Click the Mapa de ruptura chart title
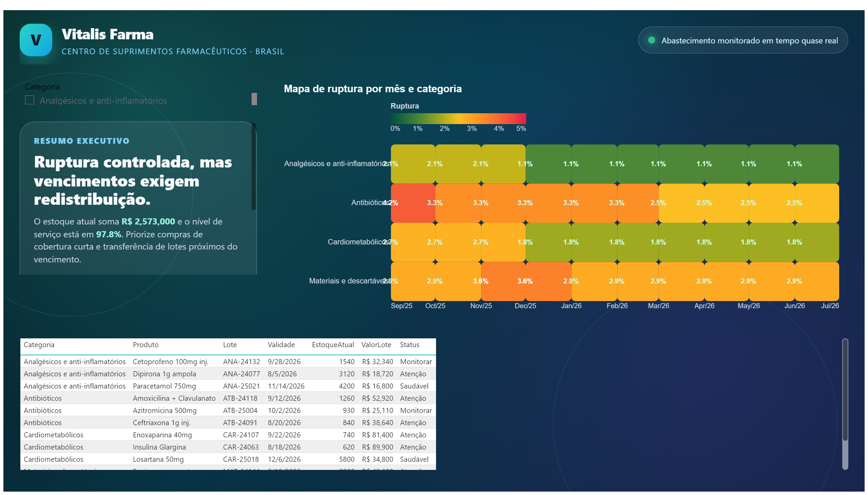Viewport: 868px width, 495px height. [x=373, y=89]
